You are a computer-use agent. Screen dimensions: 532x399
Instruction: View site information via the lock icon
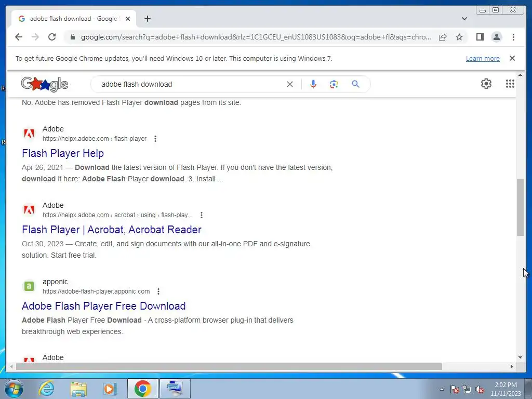click(72, 37)
